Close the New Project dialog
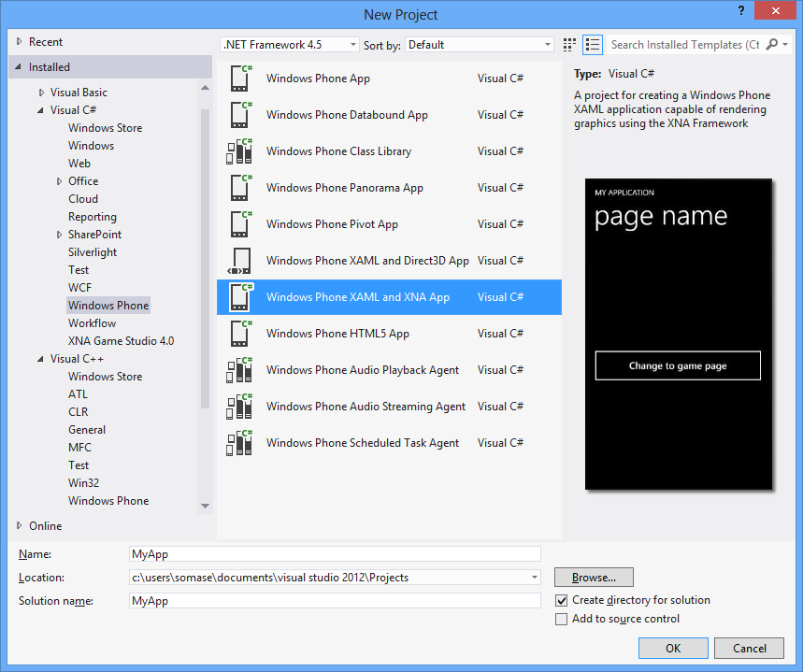Viewport: 803px width, 672px height. tap(775, 10)
